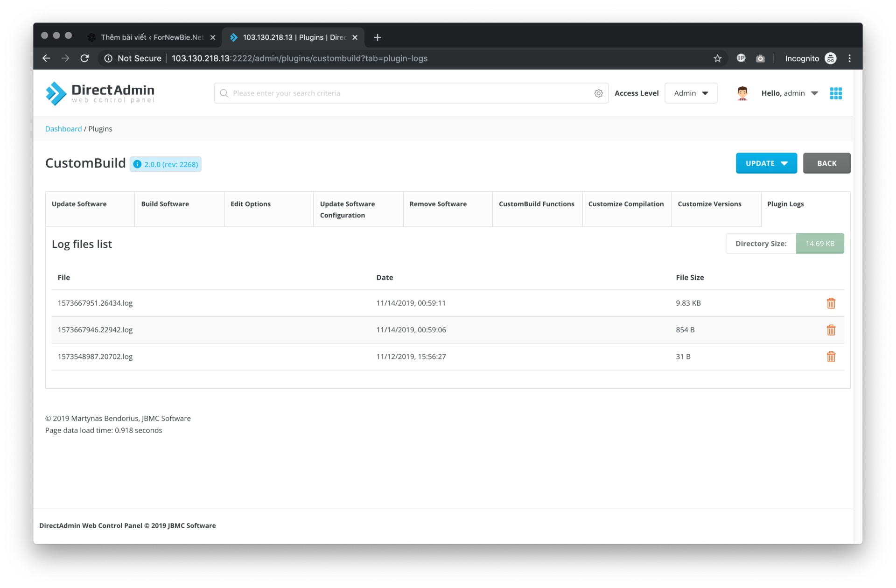Open log file 1573548987.20702.log

[95, 357]
